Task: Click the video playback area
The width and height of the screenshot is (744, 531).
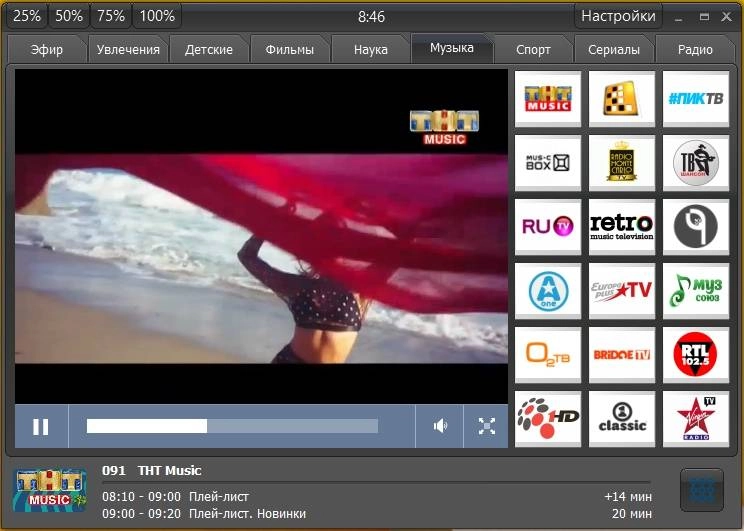Action: pos(261,236)
